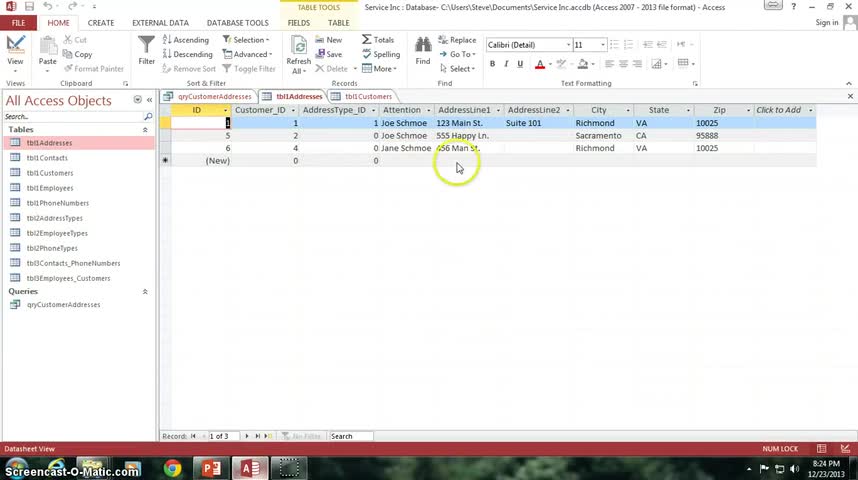Click Replace in the Find group
The width and height of the screenshot is (858, 480).
pyautogui.click(x=457, y=40)
